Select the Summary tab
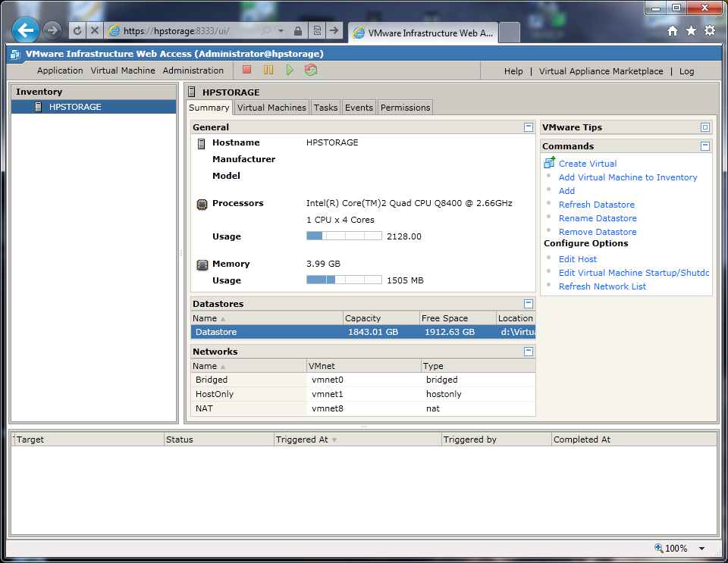 pos(209,108)
